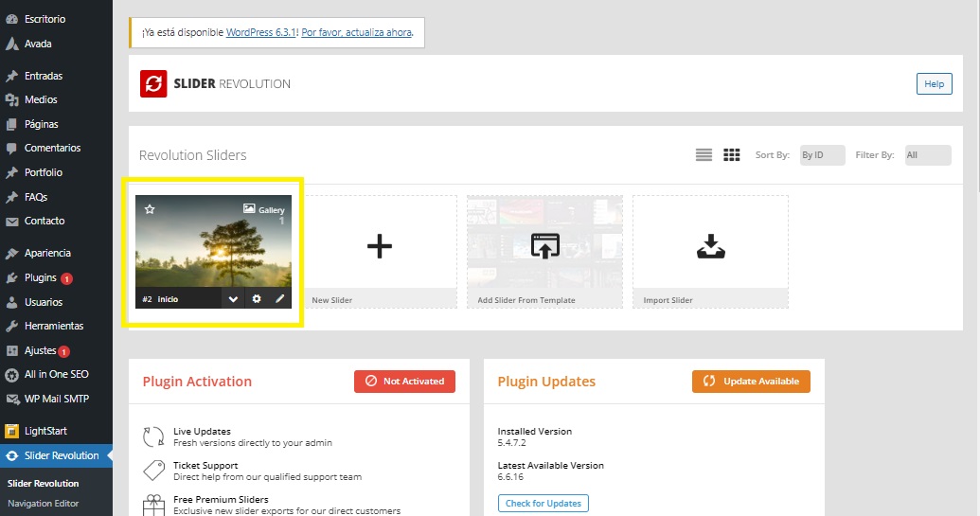Click the Check for Updates button
The width and height of the screenshot is (980, 516).
[543, 504]
